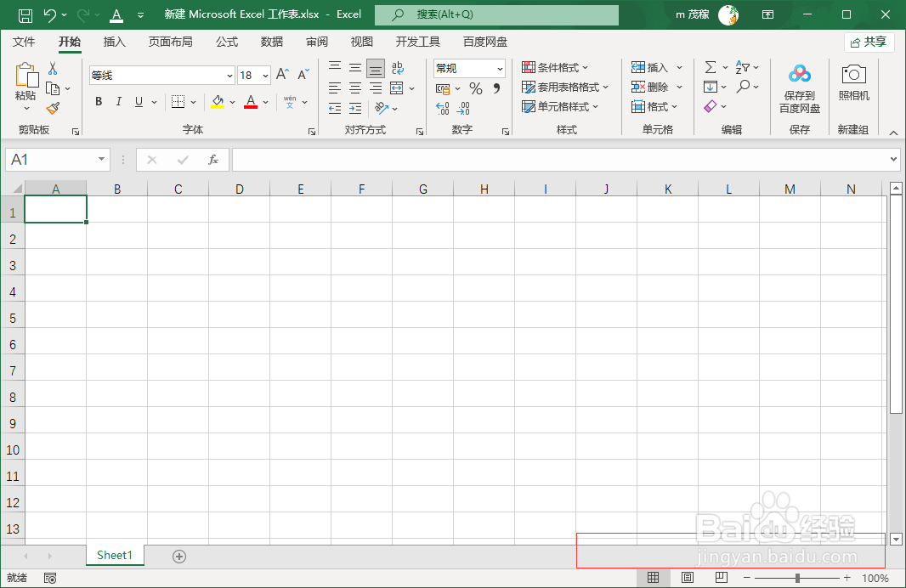This screenshot has height=588, width=906.
Task: Undo the last action
Action: click(x=49, y=15)
